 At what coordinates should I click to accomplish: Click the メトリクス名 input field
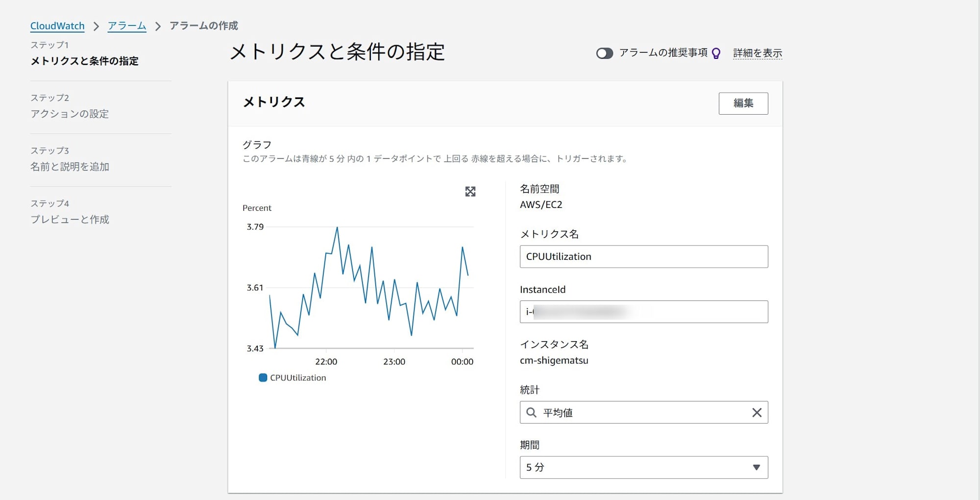(644, 256)
